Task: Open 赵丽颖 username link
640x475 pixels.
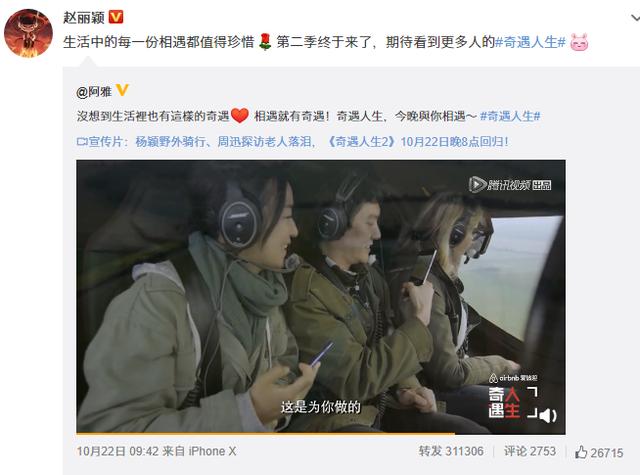Action: pyautogui.click(x=84, y=18)
